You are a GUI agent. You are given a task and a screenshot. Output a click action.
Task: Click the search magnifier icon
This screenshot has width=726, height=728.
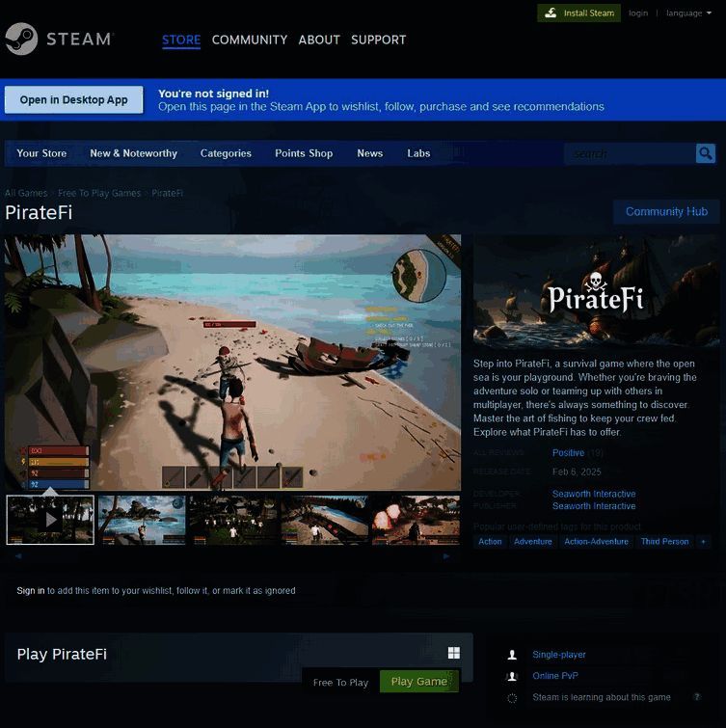[706, 153]
